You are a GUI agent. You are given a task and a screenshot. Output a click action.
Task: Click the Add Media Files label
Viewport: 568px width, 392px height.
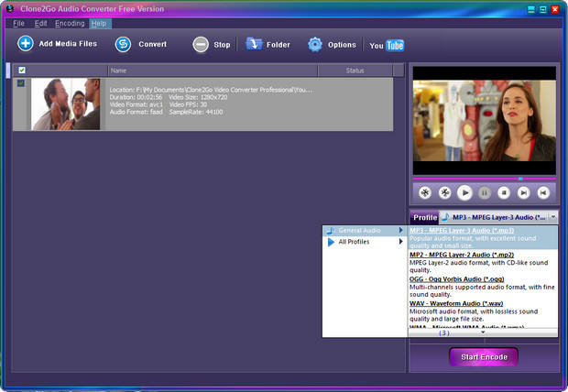[x=68, y=44]
